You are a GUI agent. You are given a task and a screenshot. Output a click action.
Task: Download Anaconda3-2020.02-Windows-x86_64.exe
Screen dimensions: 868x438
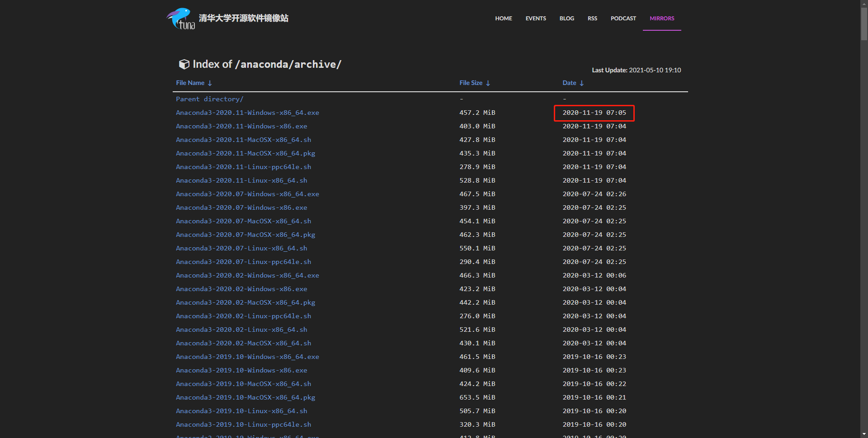[247, 275]
